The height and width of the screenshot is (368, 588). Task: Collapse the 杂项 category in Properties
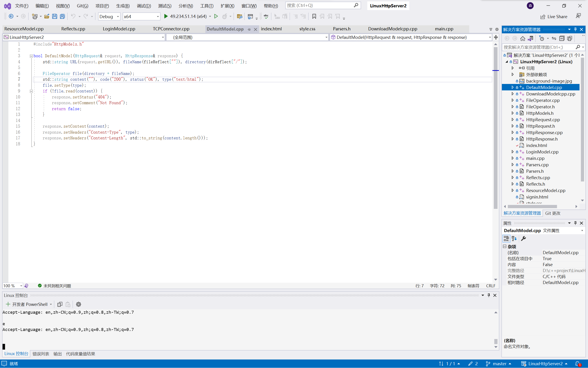coord(505,247)
